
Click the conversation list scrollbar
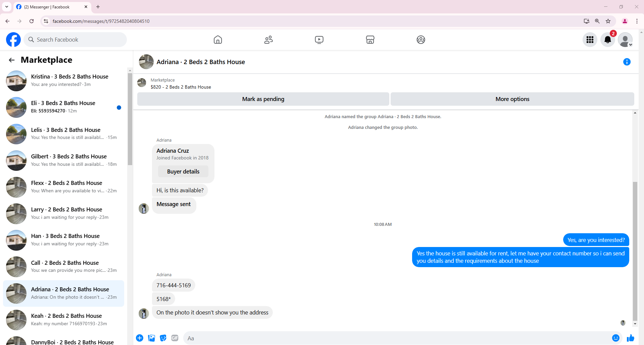click(130, 120)
